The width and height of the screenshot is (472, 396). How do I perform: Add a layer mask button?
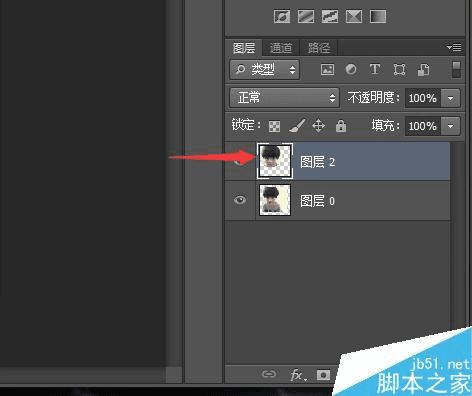point(323,375)
